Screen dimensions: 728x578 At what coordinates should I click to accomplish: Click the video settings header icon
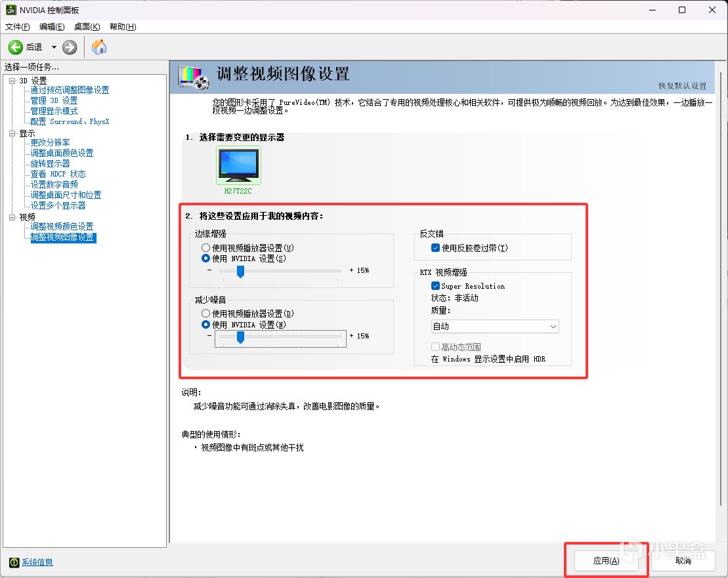click(x=194, y=77)
